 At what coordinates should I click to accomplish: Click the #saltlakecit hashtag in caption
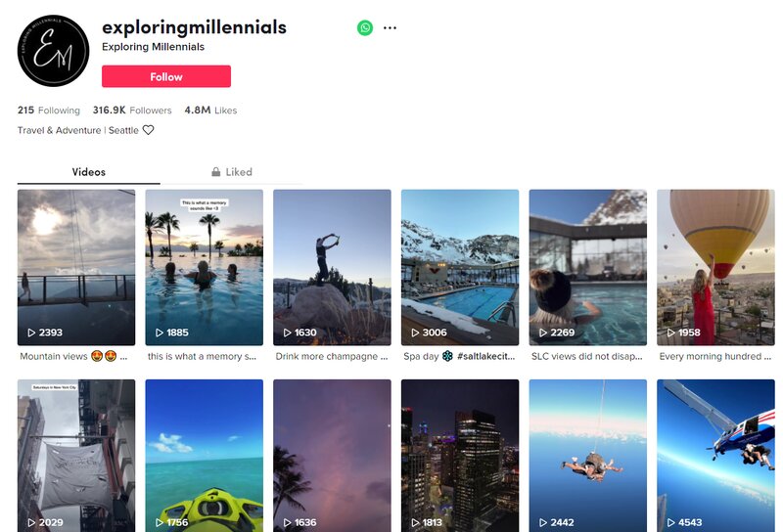point(485,356)
